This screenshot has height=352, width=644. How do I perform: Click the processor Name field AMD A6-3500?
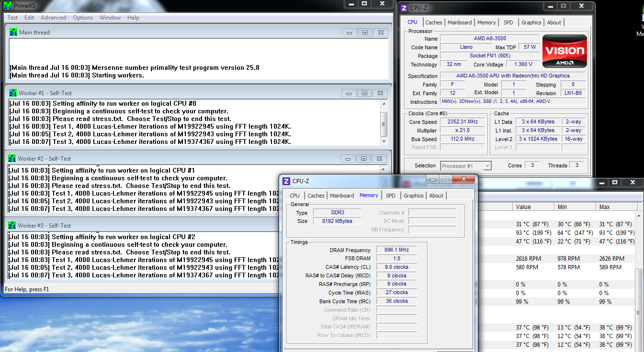[490, 38]
